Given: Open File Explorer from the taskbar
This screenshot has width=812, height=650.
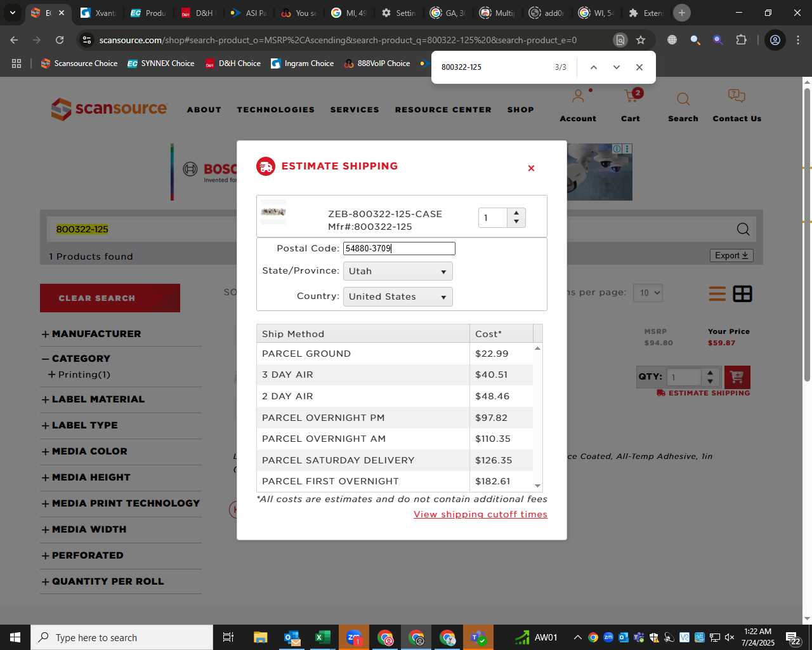Looking at the screenshot, I should [x=261, y=637].
